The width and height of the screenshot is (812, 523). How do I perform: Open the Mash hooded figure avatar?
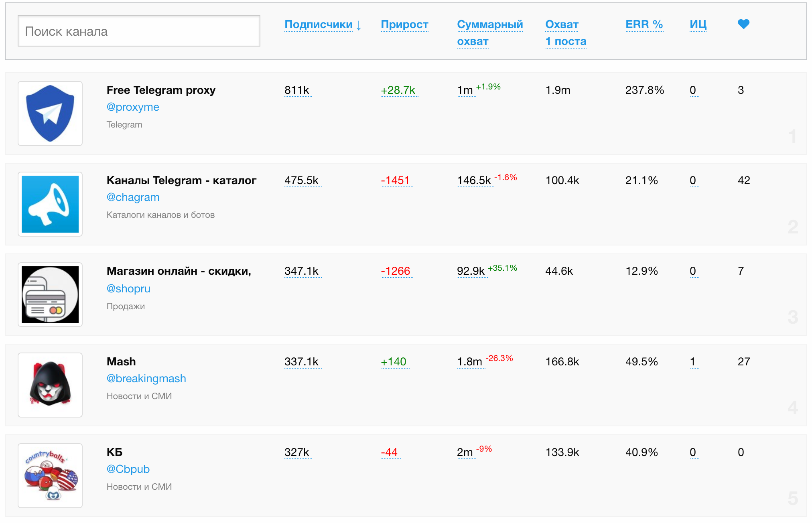(x=50, y=385)
